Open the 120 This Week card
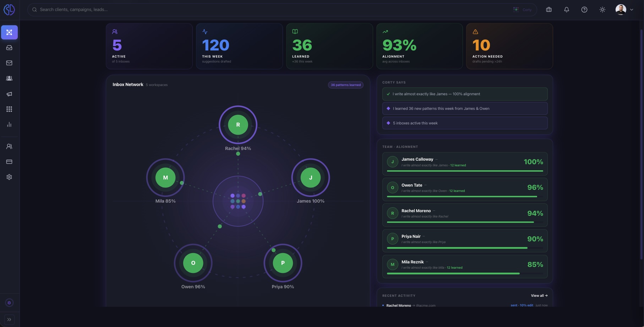644x327 pixels. 239,46
